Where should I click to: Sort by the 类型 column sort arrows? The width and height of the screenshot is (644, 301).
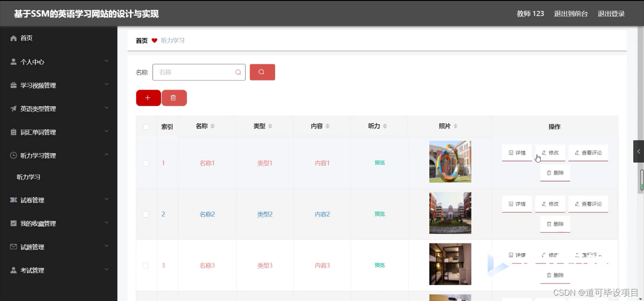click(x=270, y=126)
